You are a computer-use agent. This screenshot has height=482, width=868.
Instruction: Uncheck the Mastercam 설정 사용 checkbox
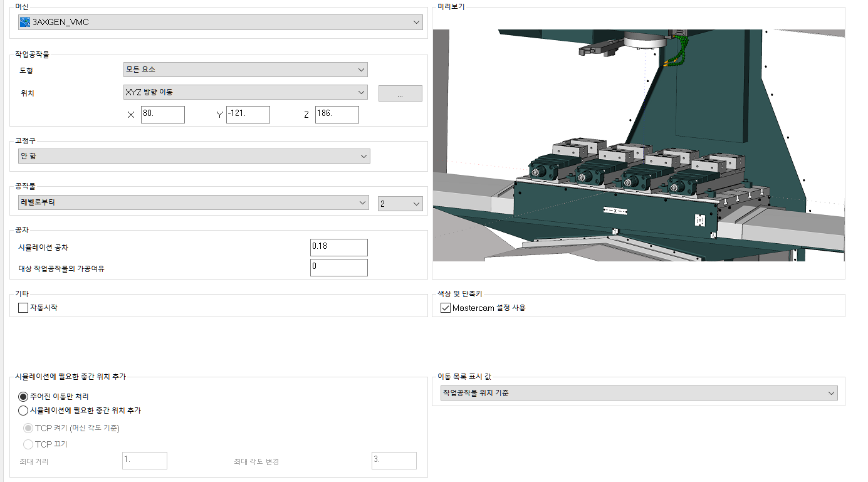(446, 308)
